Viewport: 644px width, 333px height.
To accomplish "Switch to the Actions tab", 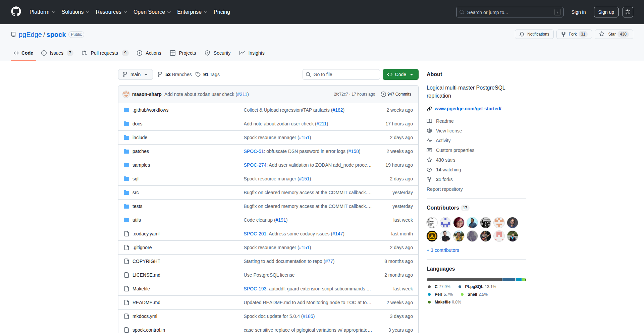I will [x=149, y=53].
